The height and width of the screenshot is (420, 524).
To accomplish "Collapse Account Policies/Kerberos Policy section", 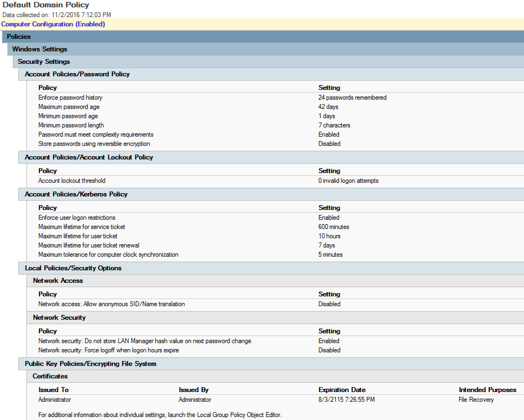I will coord(76,194).
